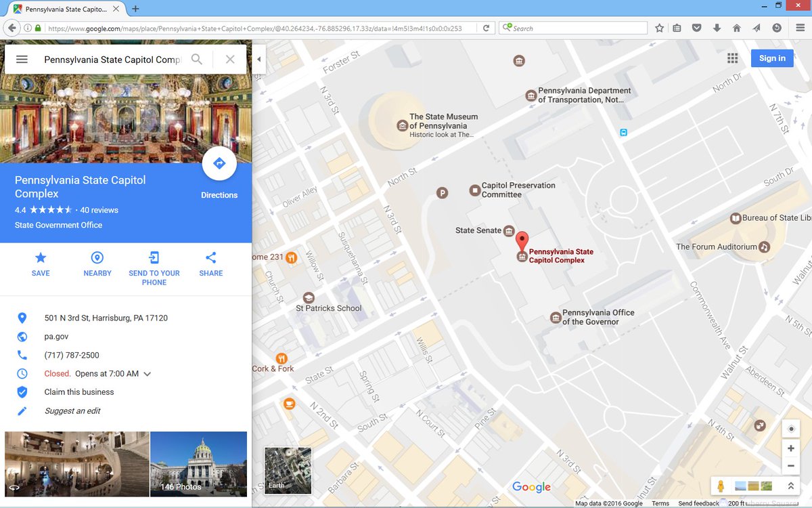This screenshot has width=812, height=508.
Task: Click the Home 231 restaurant marker
Action: click(x=292, y=257)
